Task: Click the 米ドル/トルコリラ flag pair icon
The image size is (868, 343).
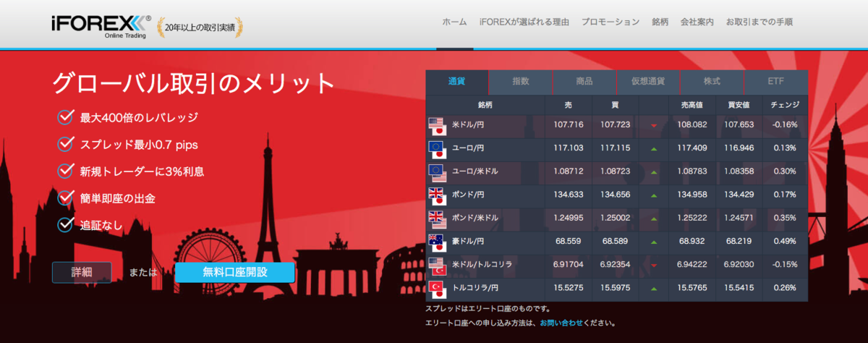Action: pos(436,266)
